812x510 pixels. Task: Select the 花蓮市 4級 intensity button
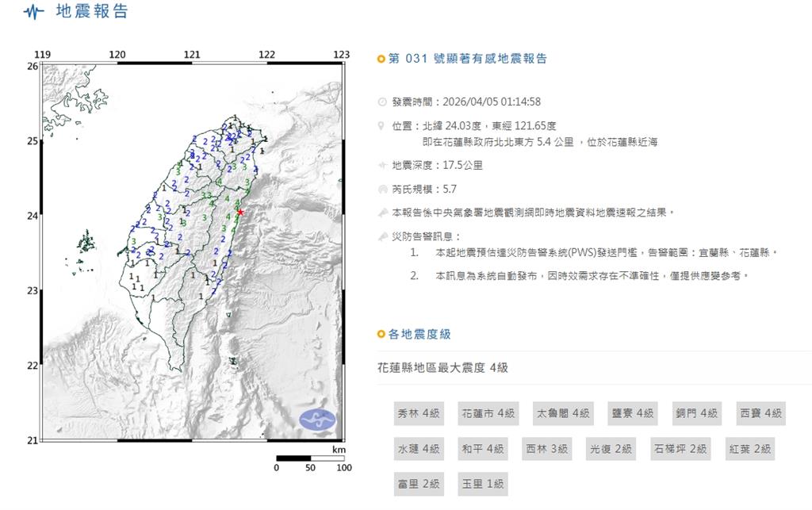[x=488, y=413]
